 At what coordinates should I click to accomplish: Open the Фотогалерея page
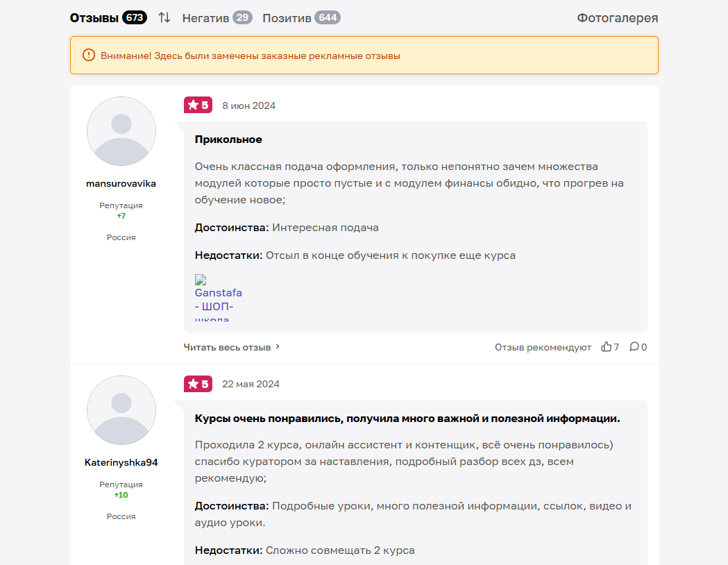616,18
